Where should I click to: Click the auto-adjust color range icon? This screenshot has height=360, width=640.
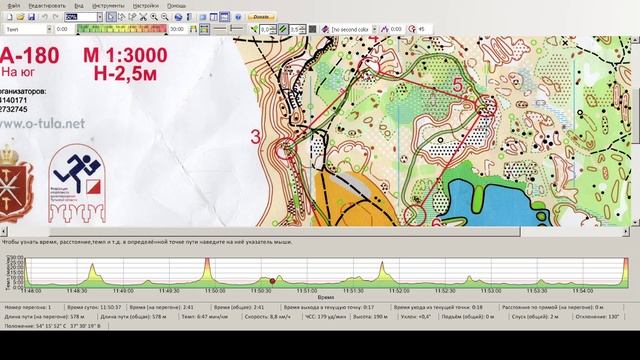point(193,29)
